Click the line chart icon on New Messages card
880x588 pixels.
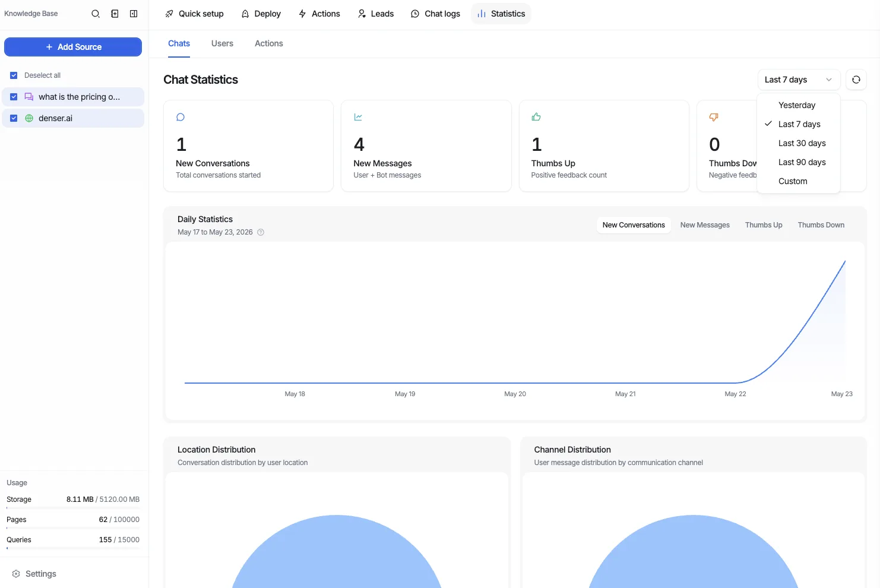pyautogui.click(x=358, y=117)
